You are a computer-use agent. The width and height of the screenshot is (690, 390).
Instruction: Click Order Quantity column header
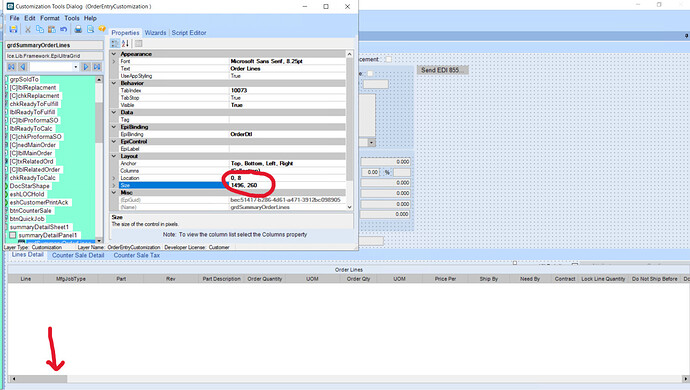pos(264,279)
